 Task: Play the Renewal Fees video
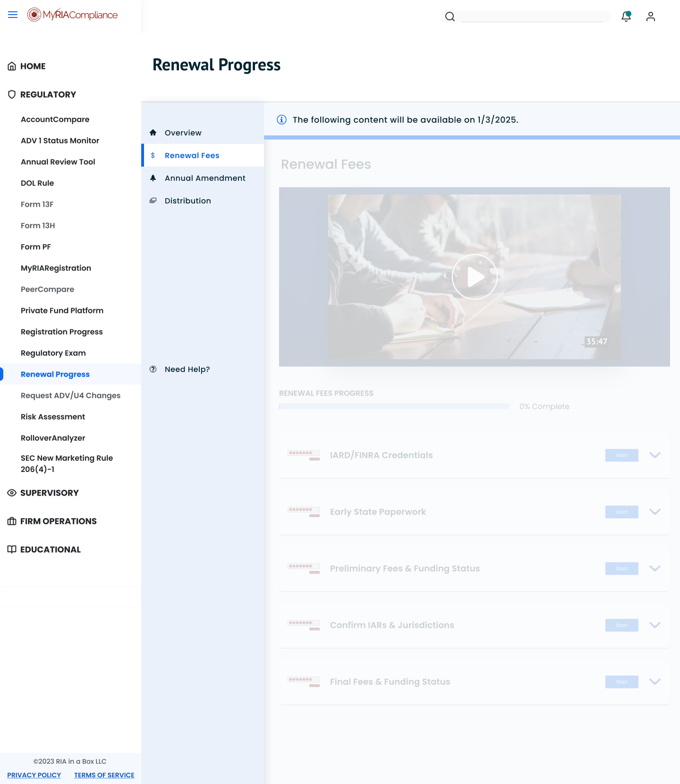475,277
